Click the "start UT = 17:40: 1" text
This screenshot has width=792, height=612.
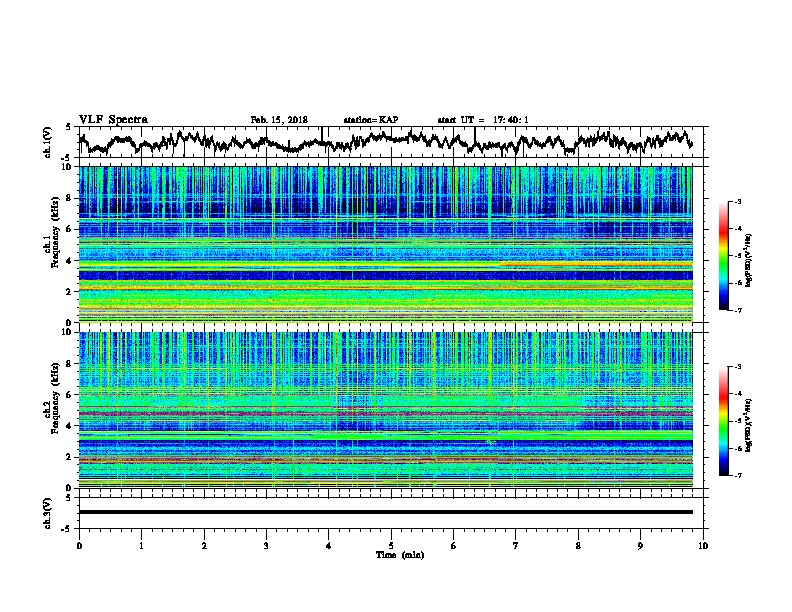(483, 120)
